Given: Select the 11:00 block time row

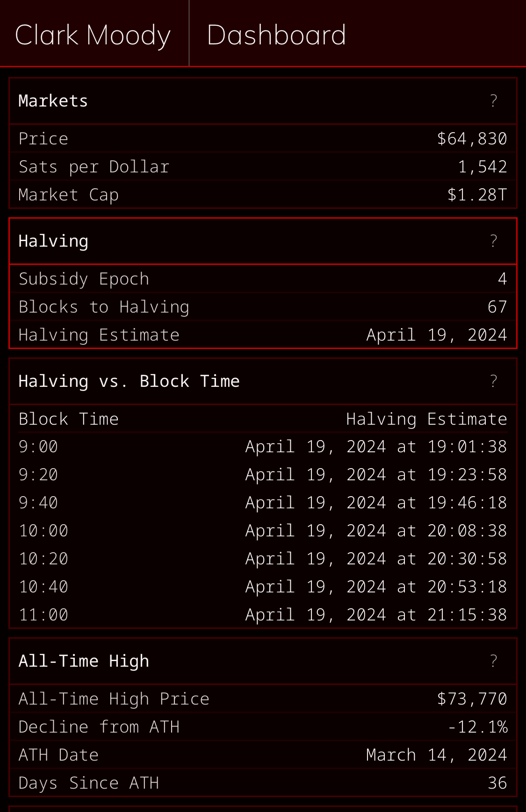Looking at the screenshot, I should [x=263, y=615].
